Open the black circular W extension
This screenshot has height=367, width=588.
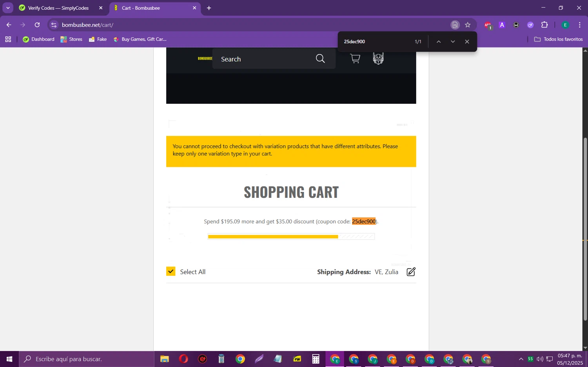[x=516, y=25]
